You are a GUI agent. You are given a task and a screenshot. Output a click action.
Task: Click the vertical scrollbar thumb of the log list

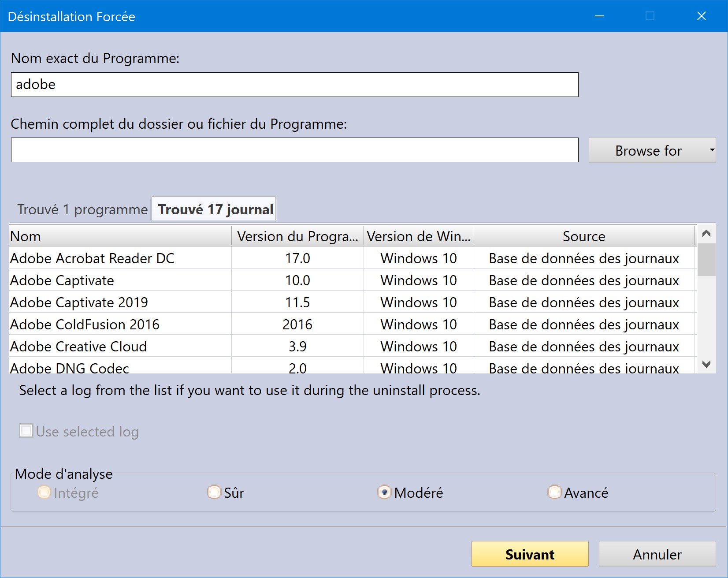point(706,259)
